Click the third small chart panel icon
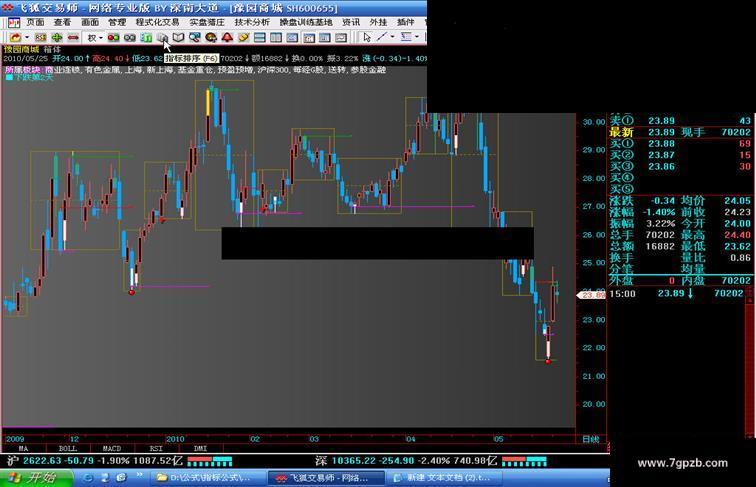The image size is (756, 487). (x=341, y=37)
